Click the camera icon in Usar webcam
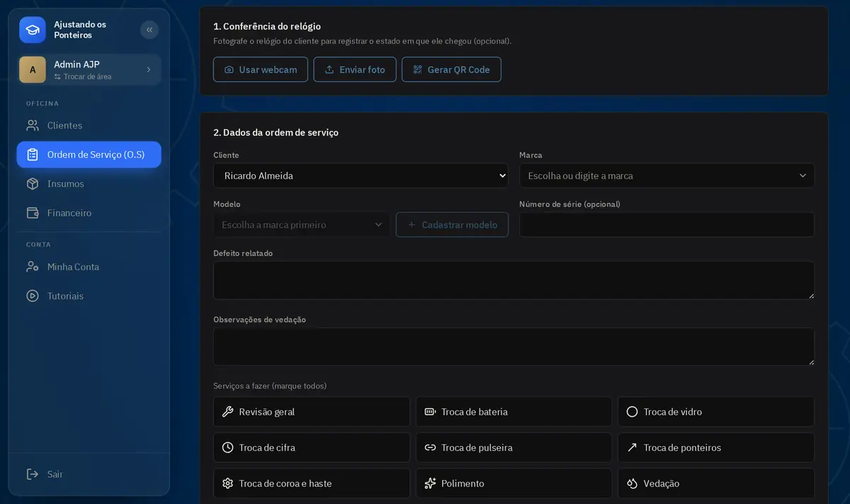Viewport: 850px width, 504px height. point(229,69)
